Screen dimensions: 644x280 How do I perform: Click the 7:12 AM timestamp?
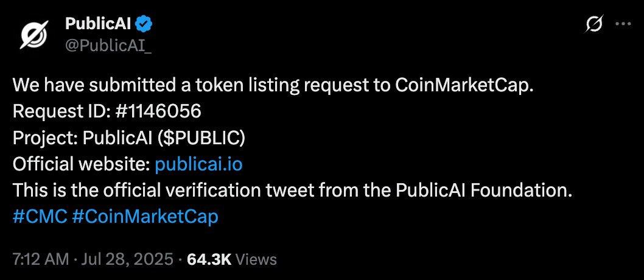click(x=41, y=259)
